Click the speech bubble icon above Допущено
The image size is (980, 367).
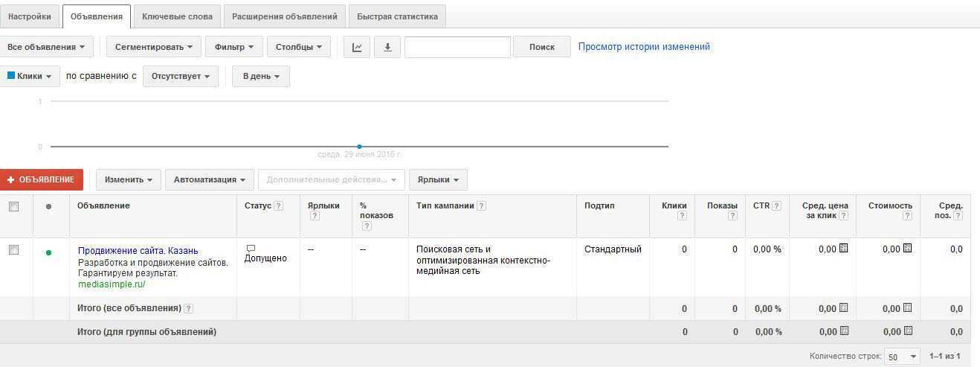click(251, 248)
